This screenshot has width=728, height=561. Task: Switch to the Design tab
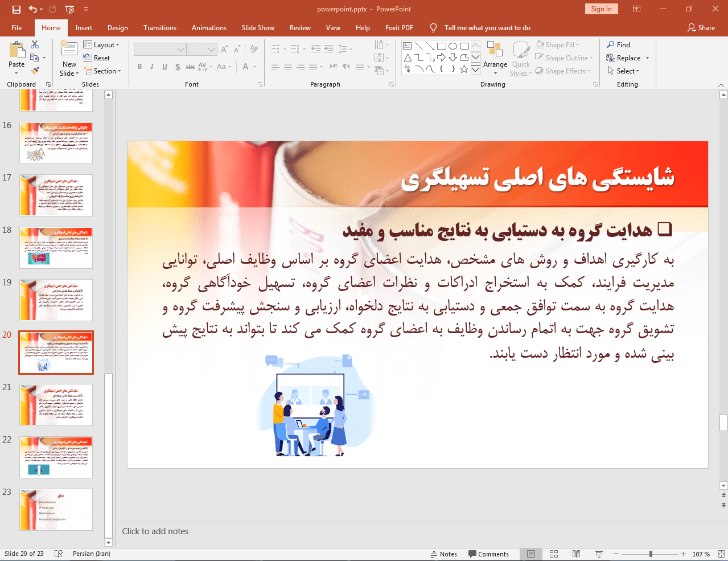point(118,27)
